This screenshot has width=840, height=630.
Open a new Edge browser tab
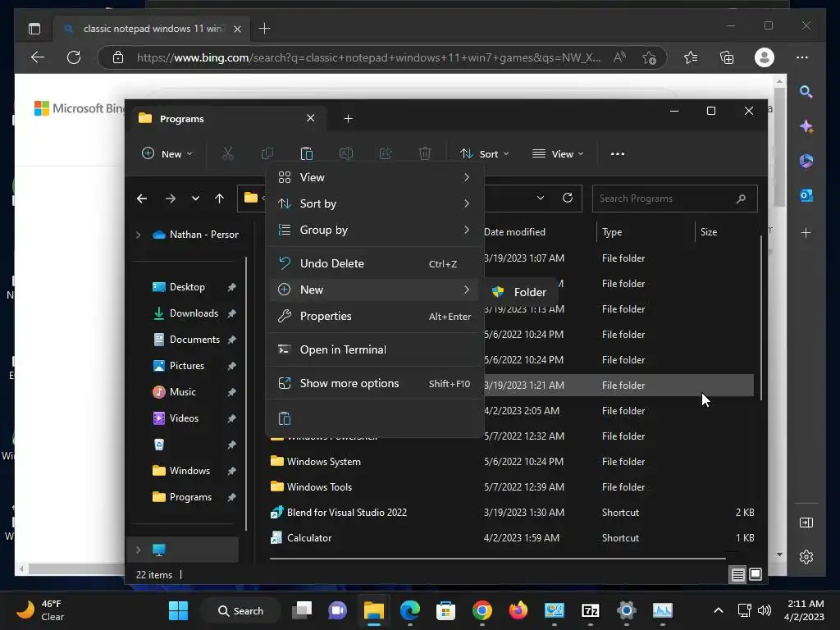(x=265, y=29)
